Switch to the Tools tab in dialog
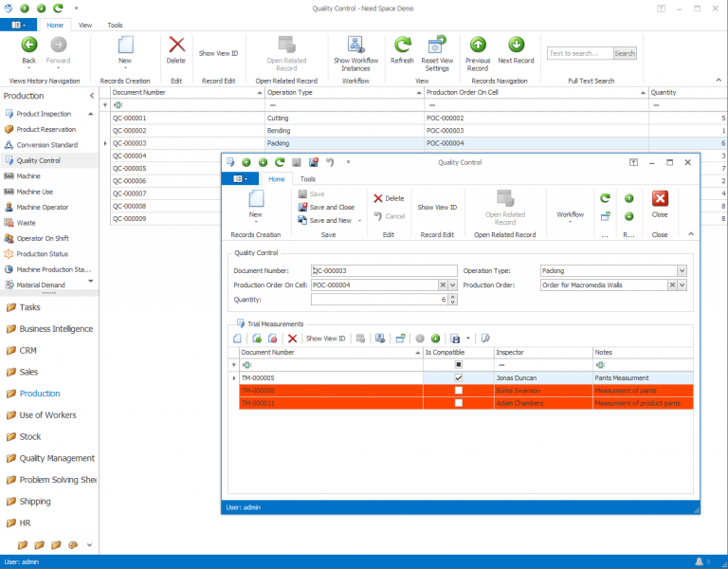The image size is (728, 569). coord(308,178)
